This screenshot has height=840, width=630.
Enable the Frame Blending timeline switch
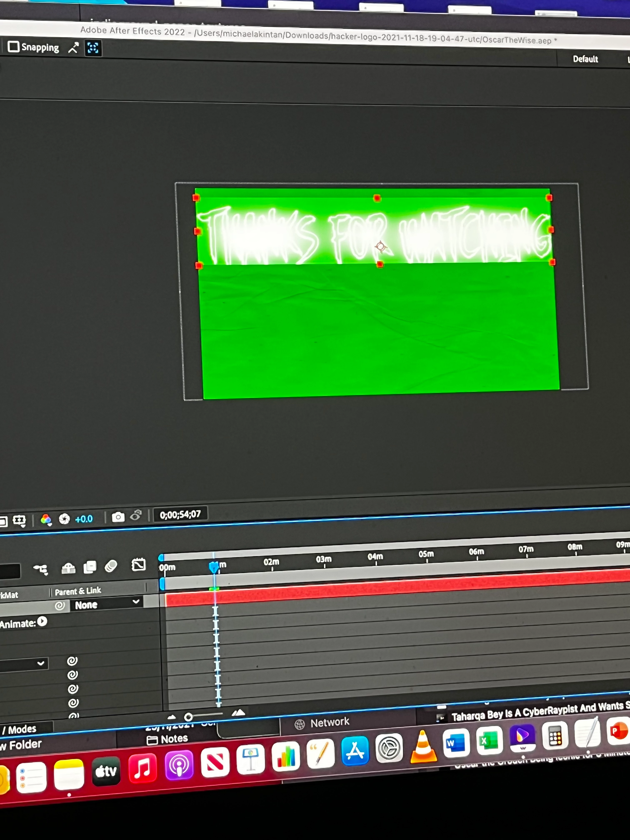[x=90, y=567]
